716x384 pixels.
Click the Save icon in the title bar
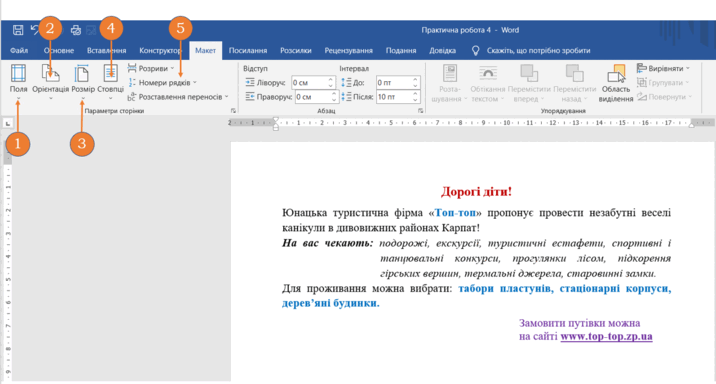point(18,30)
